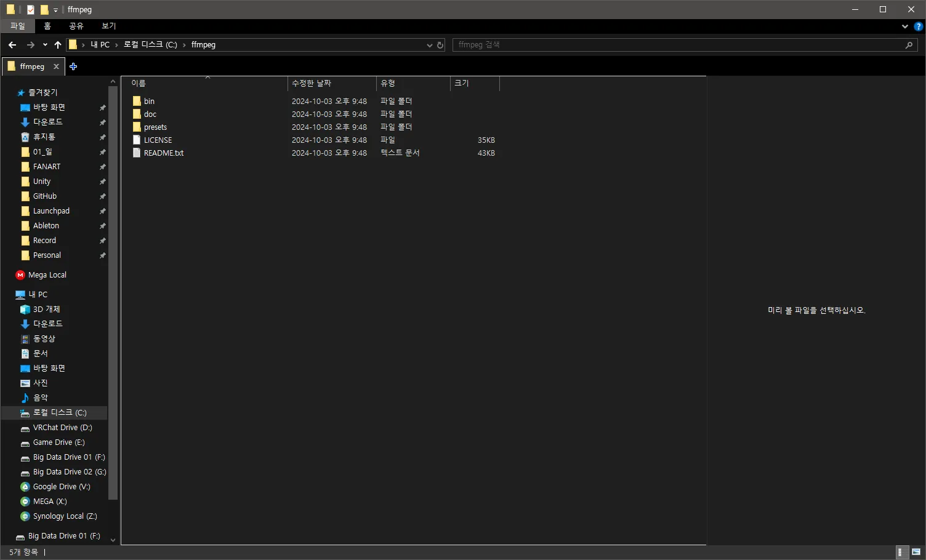Open 휴지통 in the sidebar
The width and height of the screenshot is (926, 560).
44,137
